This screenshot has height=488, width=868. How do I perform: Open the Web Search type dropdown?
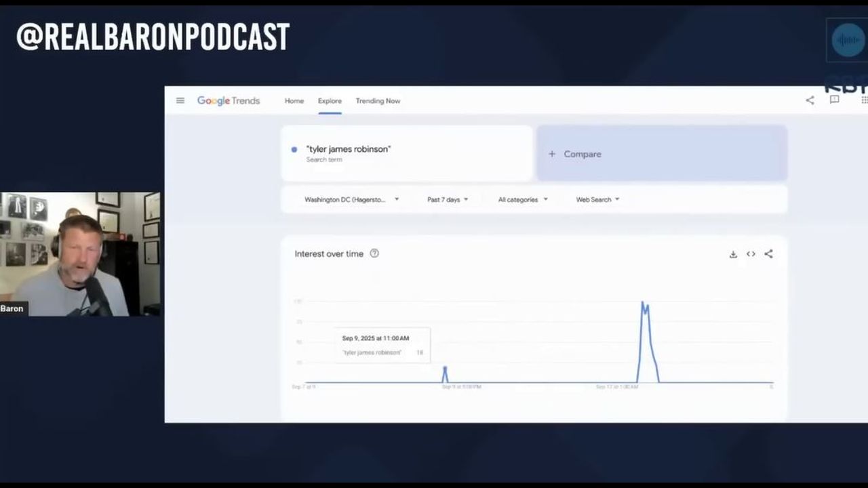(x=597, y=200)
